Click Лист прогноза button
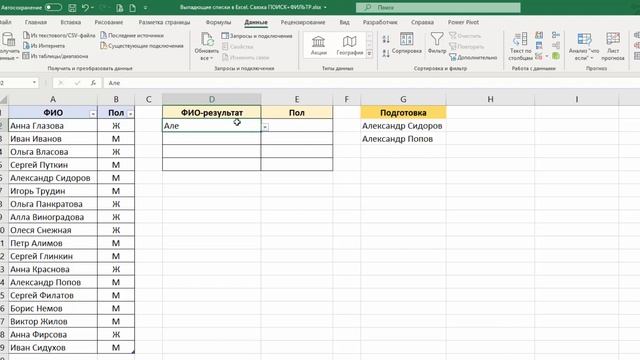 (613, 47)
